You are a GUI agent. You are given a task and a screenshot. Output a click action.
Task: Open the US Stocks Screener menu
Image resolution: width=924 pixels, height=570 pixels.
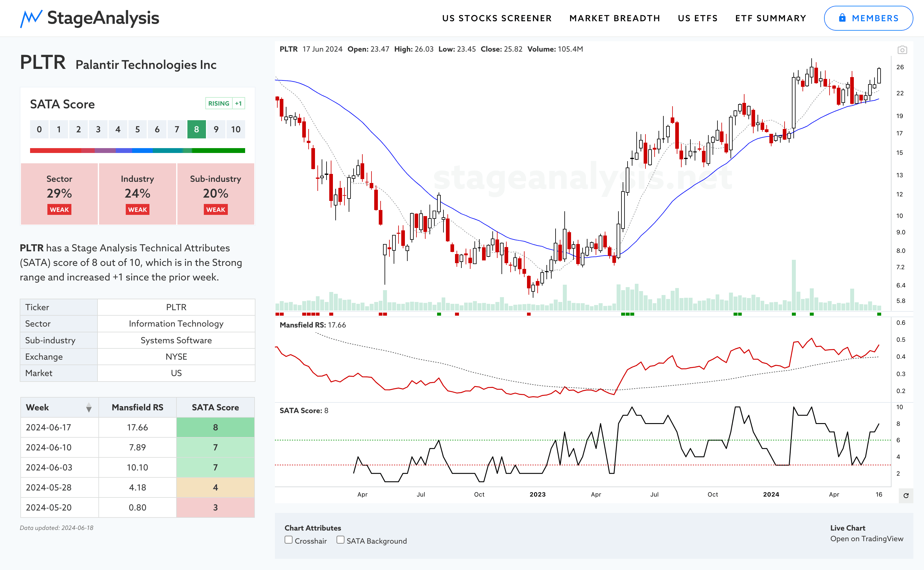pos(497,18)
